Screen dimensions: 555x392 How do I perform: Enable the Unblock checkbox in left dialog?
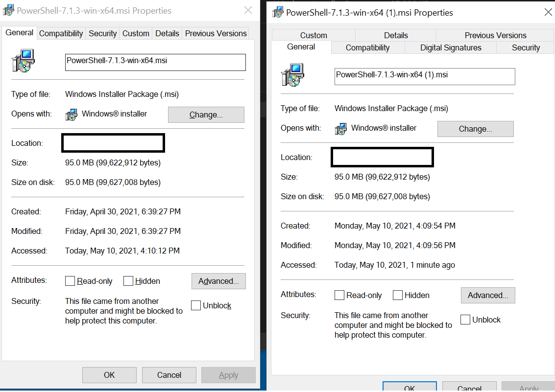click(196, 305)
